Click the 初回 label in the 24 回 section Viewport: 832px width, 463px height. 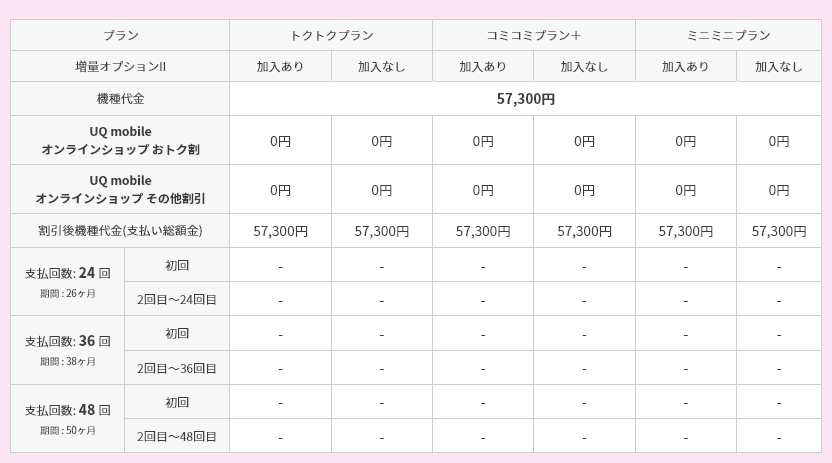point(177,265)
